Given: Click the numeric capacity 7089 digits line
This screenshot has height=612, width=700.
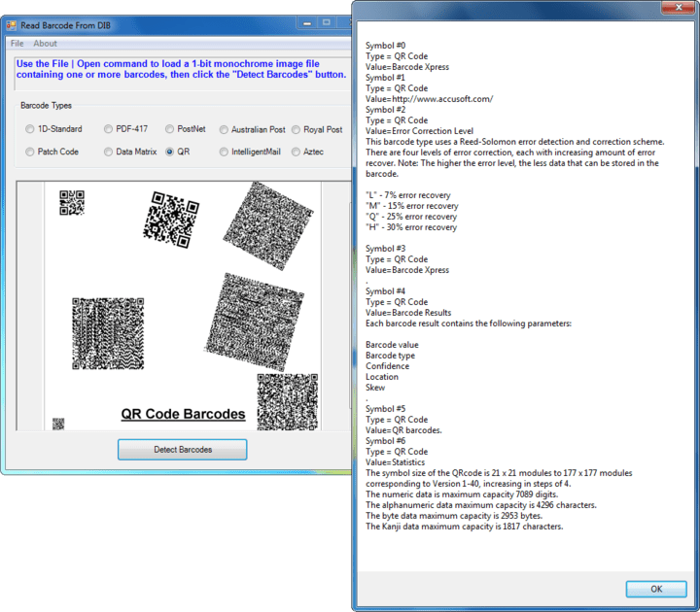Looking at the screenshot, I should (x=462, y=494).
